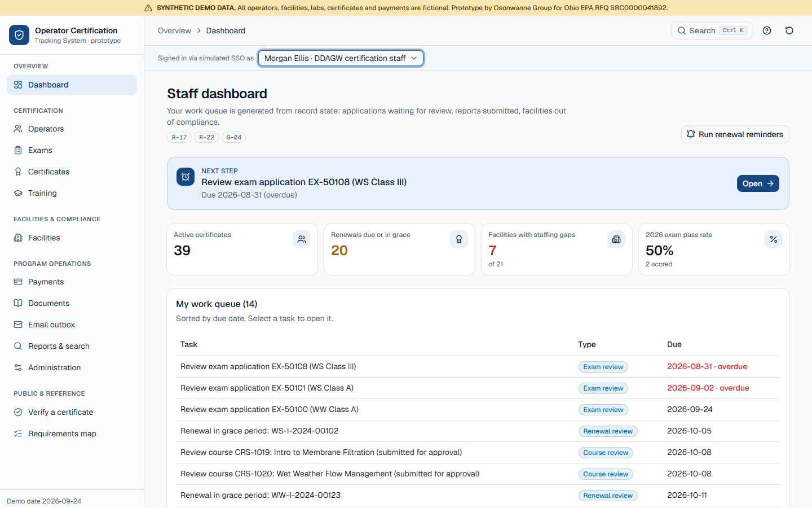Image resolution: width=812 pixels, height=508 pixels.
Task: Click the Reports & search magnifier icon
Action: click(x=18, y=346)
